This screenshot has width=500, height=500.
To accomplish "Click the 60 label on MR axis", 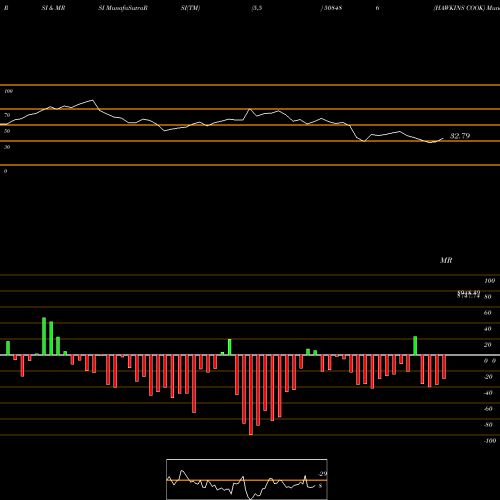I will point(488,313).
